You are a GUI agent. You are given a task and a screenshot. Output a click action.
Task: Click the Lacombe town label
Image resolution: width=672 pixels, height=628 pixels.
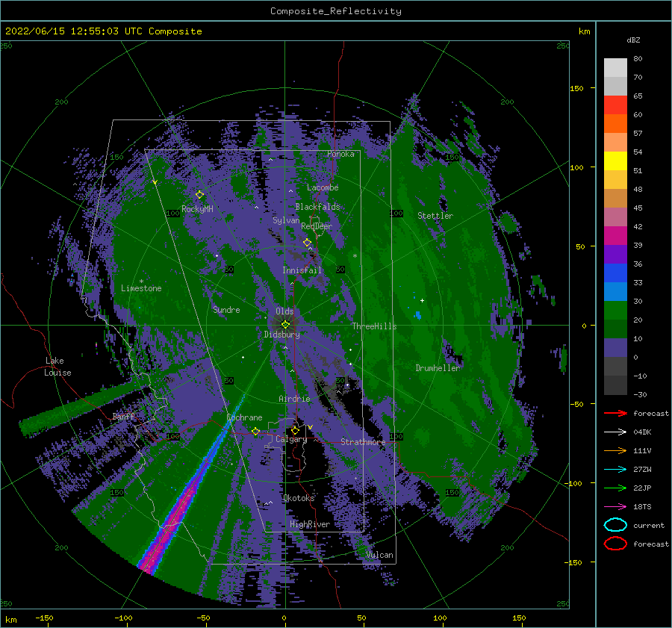tap(323, 187)
